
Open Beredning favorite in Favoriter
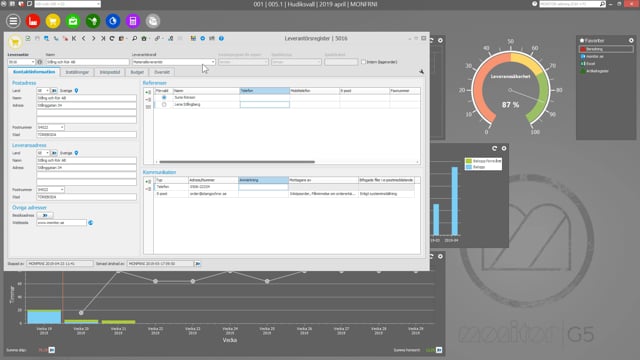[x=606, y=49]
